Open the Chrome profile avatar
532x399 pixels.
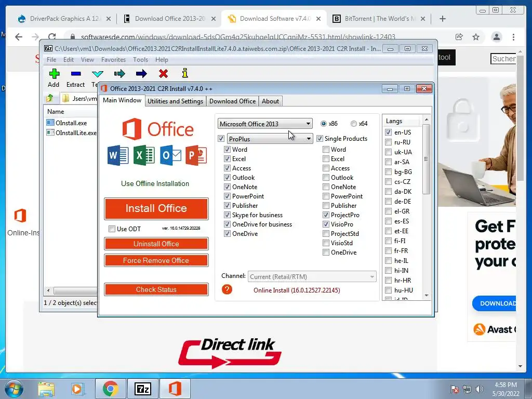click(496, 37)
